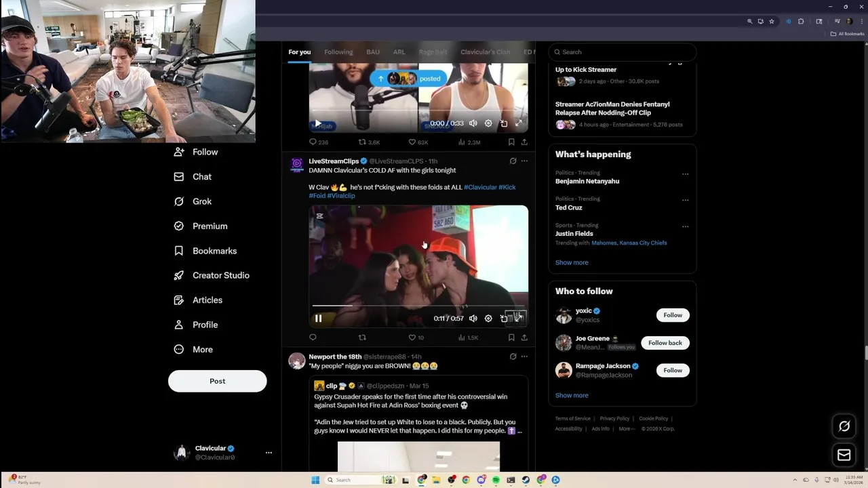The image size is (868, 488).
Task: Open more options on LiveStreamClips post
Action: (524, 161)
